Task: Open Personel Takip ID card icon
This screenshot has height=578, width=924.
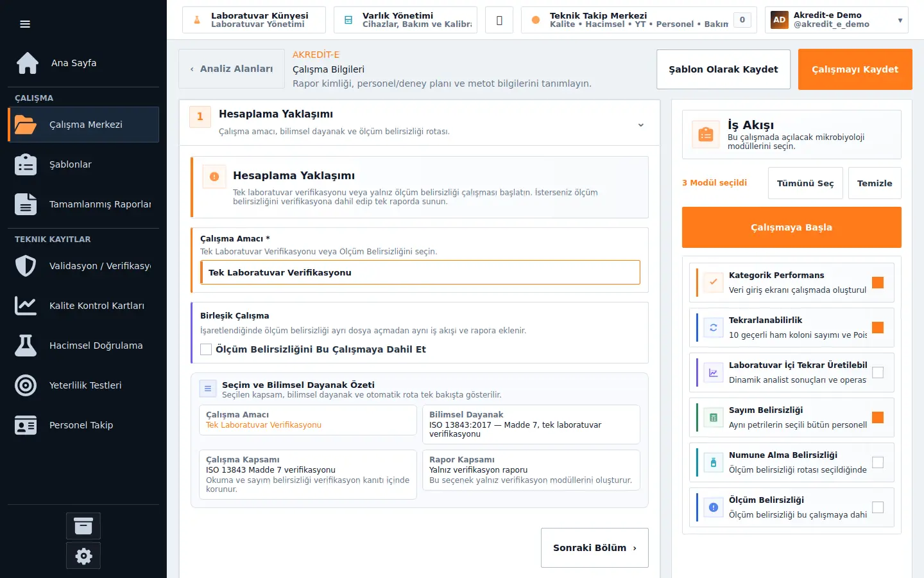Action: [26, 425]
